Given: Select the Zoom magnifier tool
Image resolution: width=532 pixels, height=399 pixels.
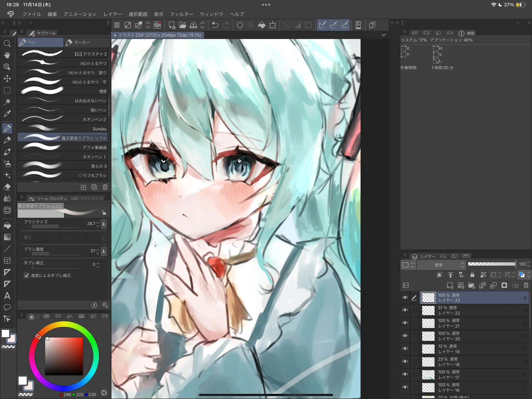Looking at the screenshot, I should point(7,44).
